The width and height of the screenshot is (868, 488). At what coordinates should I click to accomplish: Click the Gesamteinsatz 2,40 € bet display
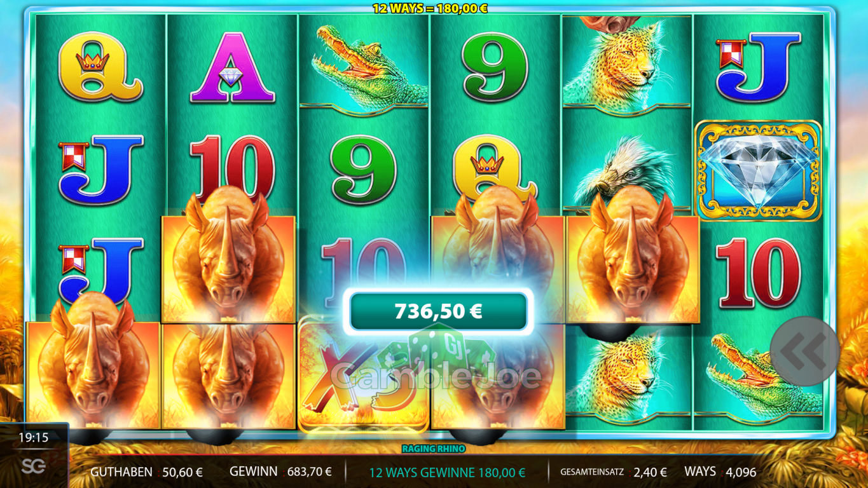[613, 472]
